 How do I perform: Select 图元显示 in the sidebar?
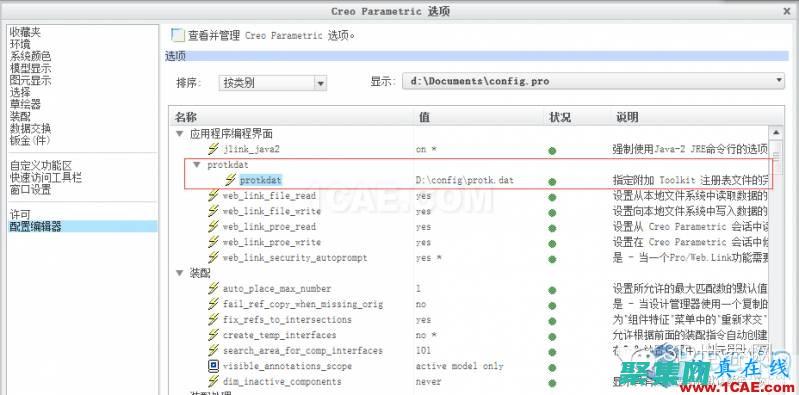(30, 80)
